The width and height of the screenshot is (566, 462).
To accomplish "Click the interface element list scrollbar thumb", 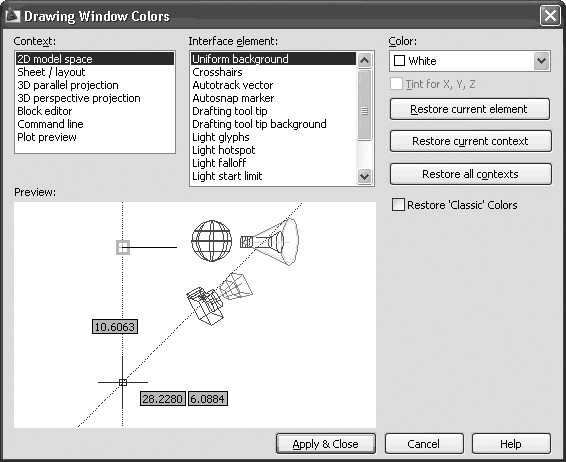I will pyautogui.click(x=364, y=105).
